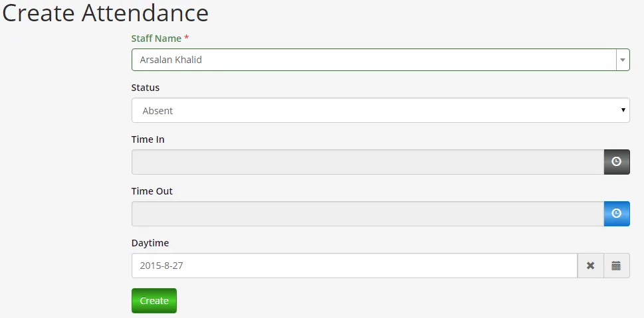Image resolution: width=644 pixels, height=318 pixels.
Task: Click the Staff Name label
Action: (156, 39)
